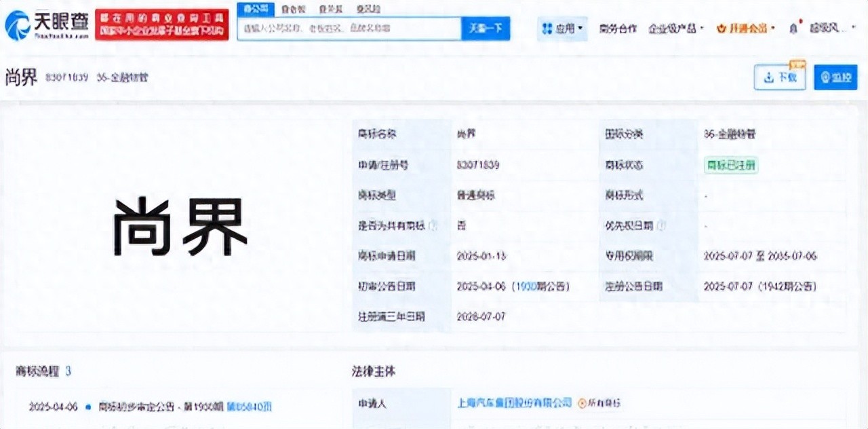Image resolution: width=868 pixels, height=429 pixels.
Task: Click the help icon beside 优先权日期
Action: point(661,225)
